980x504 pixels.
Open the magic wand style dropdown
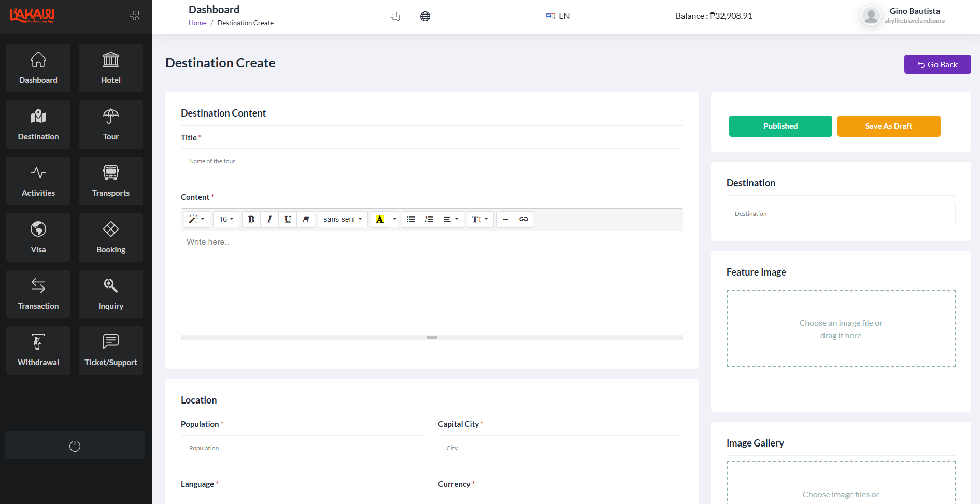pyautogui.click(x=197, y=219)
